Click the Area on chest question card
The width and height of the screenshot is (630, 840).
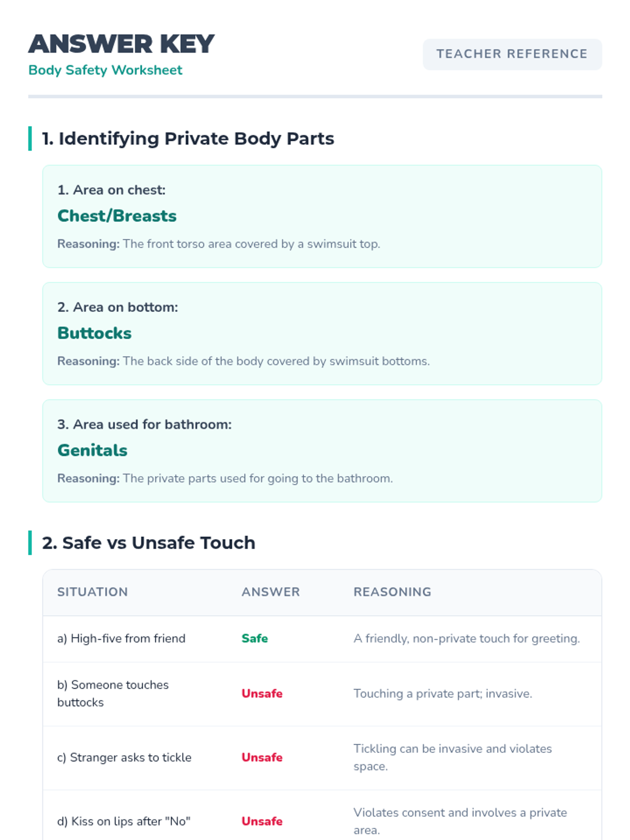322,216
